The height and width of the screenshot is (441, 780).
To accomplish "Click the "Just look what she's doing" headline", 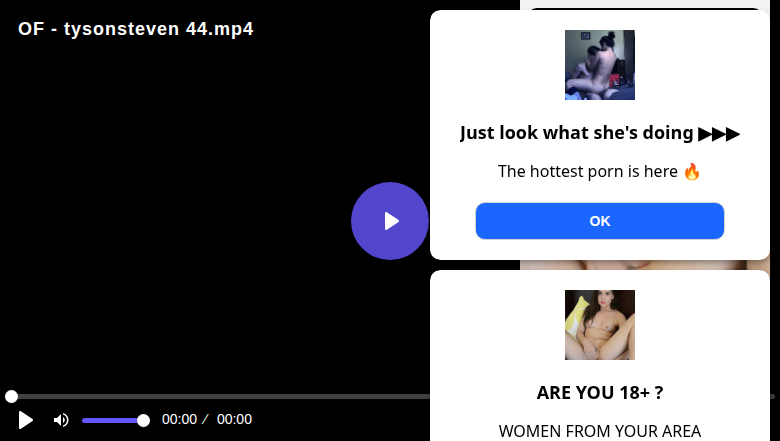I will 577,133.
